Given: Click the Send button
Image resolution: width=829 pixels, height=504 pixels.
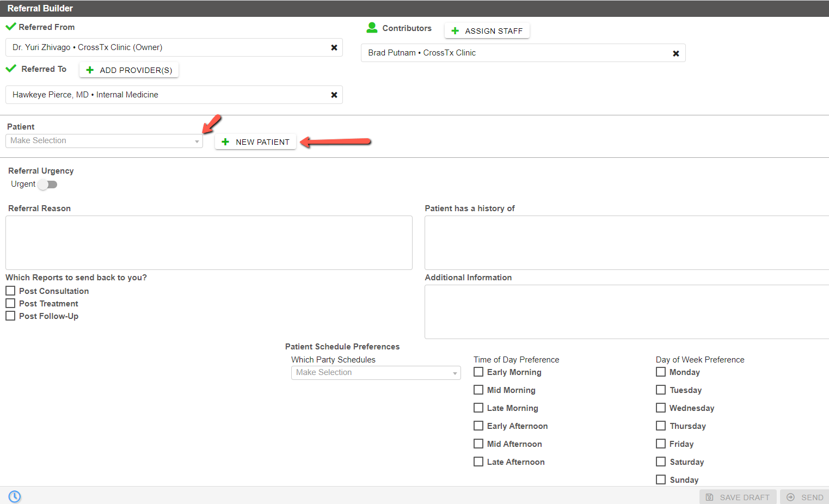Looking at the screenshot, I should point(805,497).
